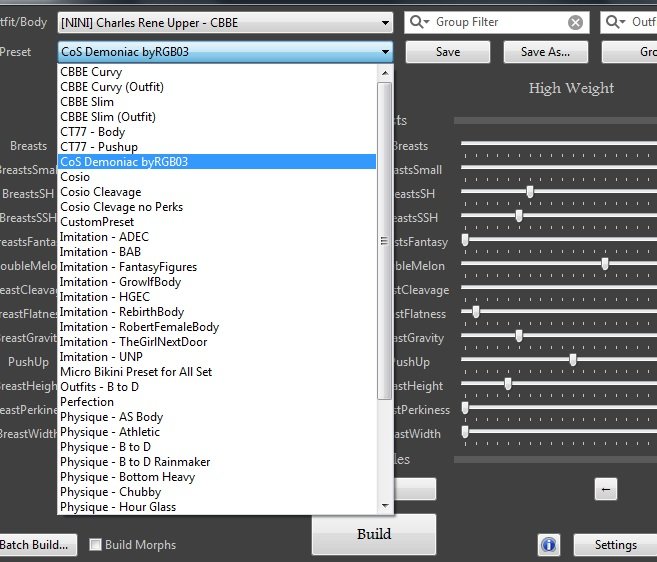
Task: Pick Imitation - FantasyFigures preset
Action: pos(217,267)
